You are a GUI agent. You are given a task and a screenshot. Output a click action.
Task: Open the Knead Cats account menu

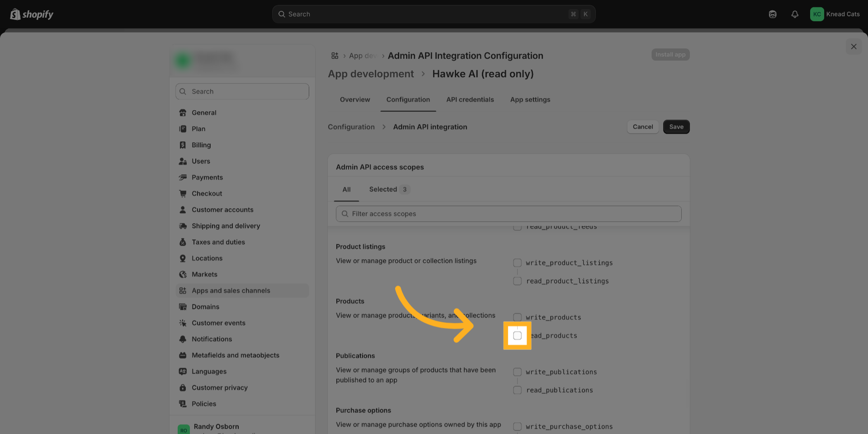point(835,14)
